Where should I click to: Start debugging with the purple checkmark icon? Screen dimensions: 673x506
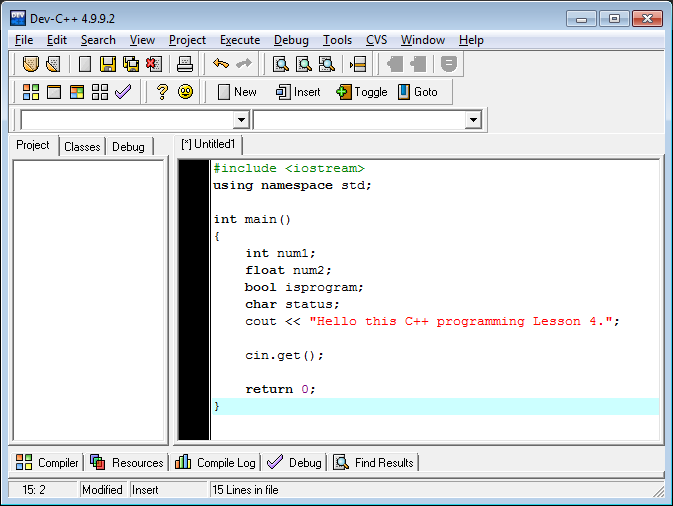[x=123, y=92]
